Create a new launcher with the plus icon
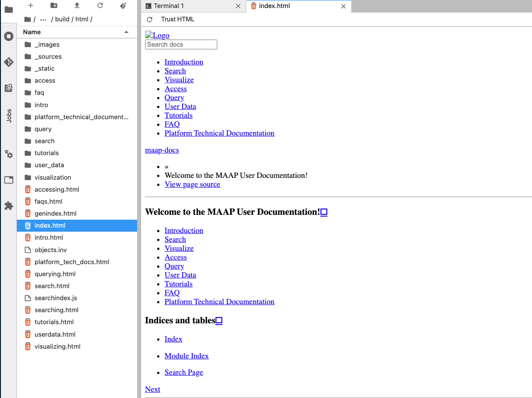This screenshot has width=532, height=398. coord(30,5)
